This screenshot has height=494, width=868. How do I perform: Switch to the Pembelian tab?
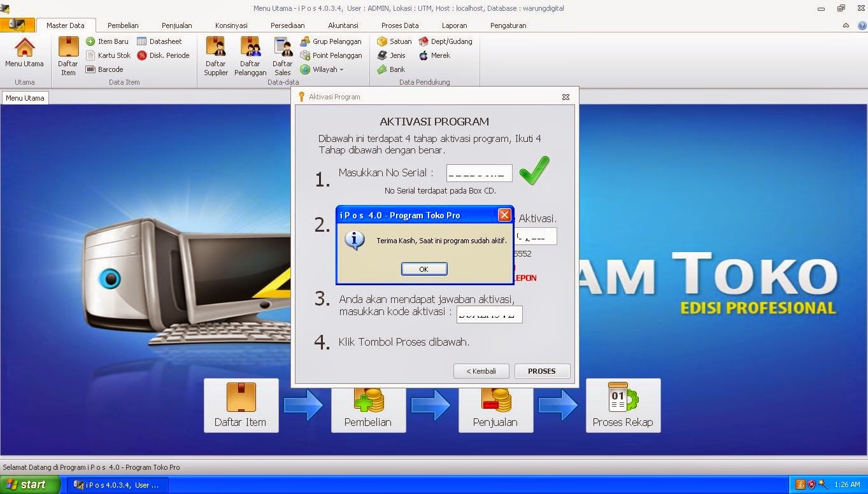[123, 25]
